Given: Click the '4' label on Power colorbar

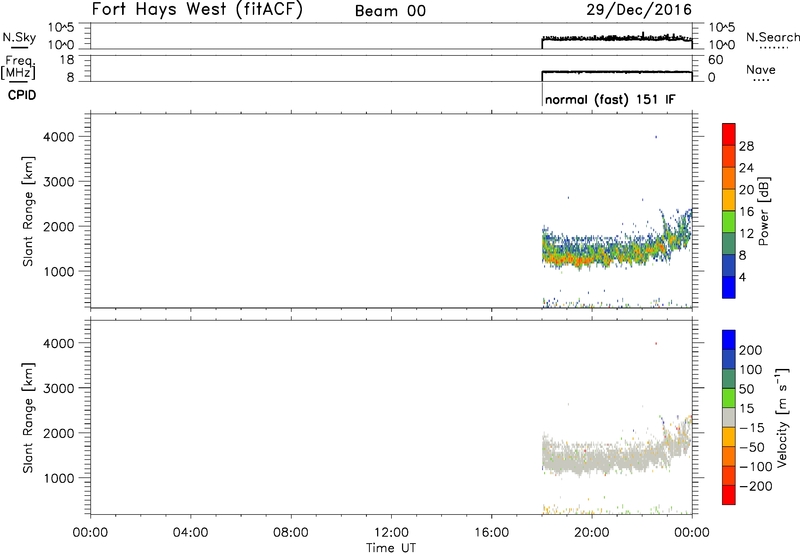Looking at the screenshot, I should (x=742, y=278).
